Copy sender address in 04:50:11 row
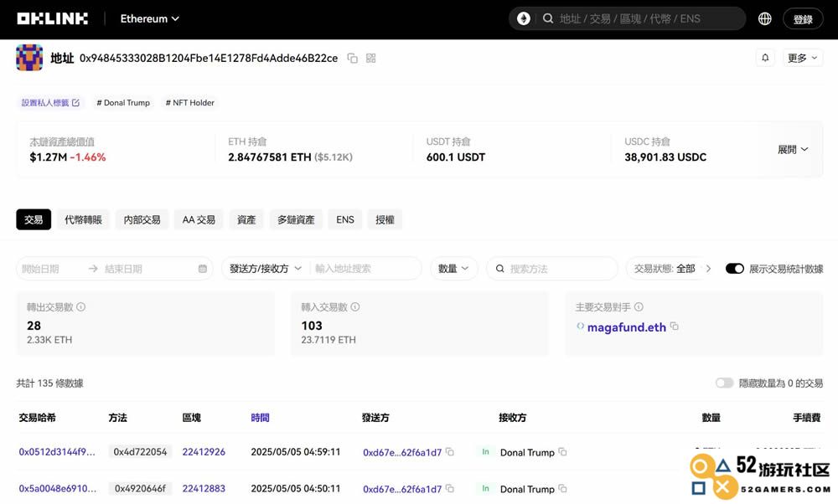Viewport: 838px width, 504px height. (450, 489)
